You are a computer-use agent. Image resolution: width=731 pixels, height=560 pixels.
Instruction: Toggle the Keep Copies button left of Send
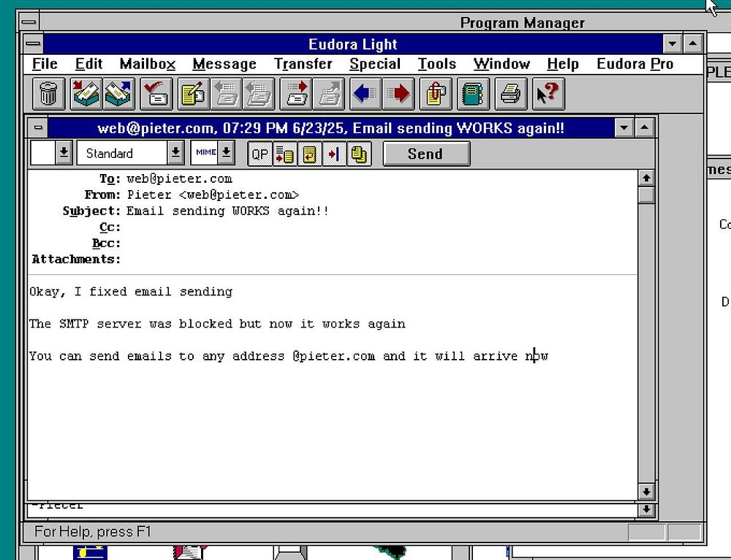[x=359, y=154]
